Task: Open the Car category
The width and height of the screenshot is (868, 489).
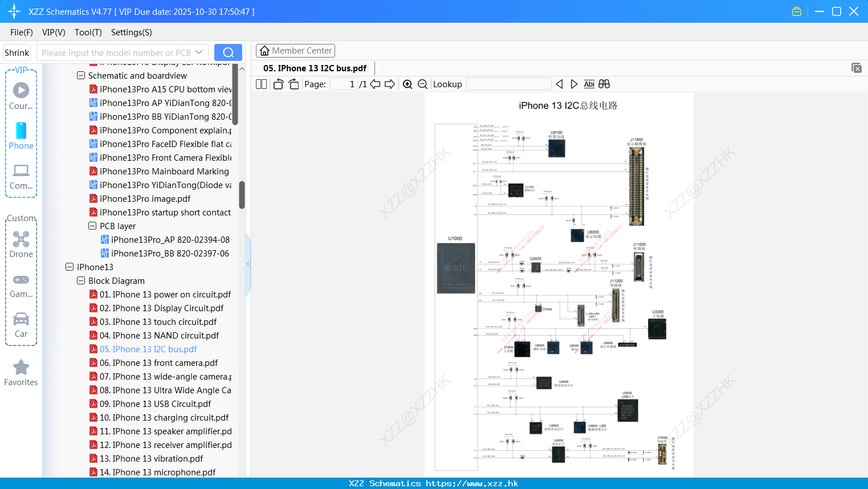Action: point(21,325)
